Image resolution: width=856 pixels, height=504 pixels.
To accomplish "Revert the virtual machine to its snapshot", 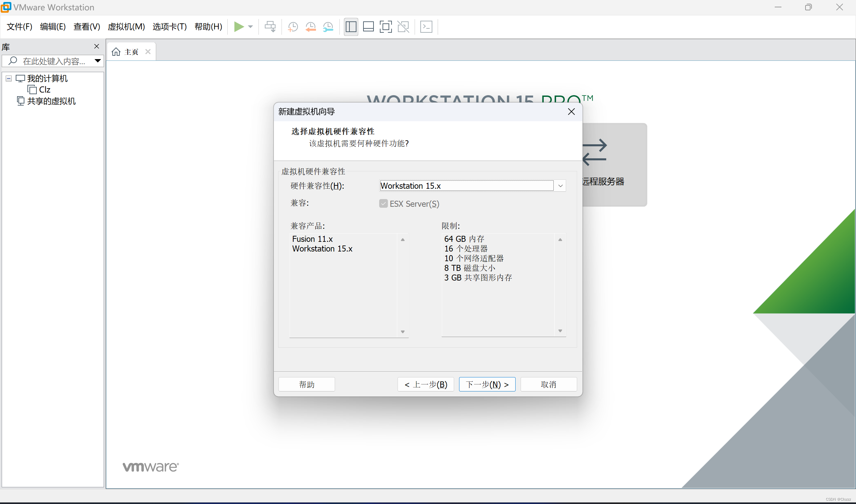I will (x=310, y=26).
